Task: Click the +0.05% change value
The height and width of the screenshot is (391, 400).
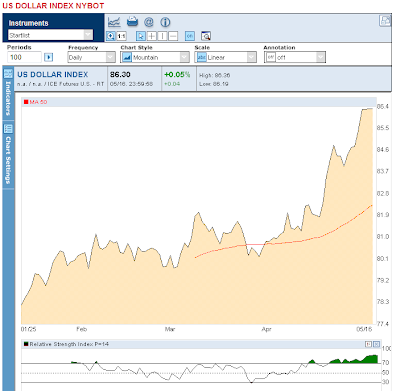Action: point(177,75)
